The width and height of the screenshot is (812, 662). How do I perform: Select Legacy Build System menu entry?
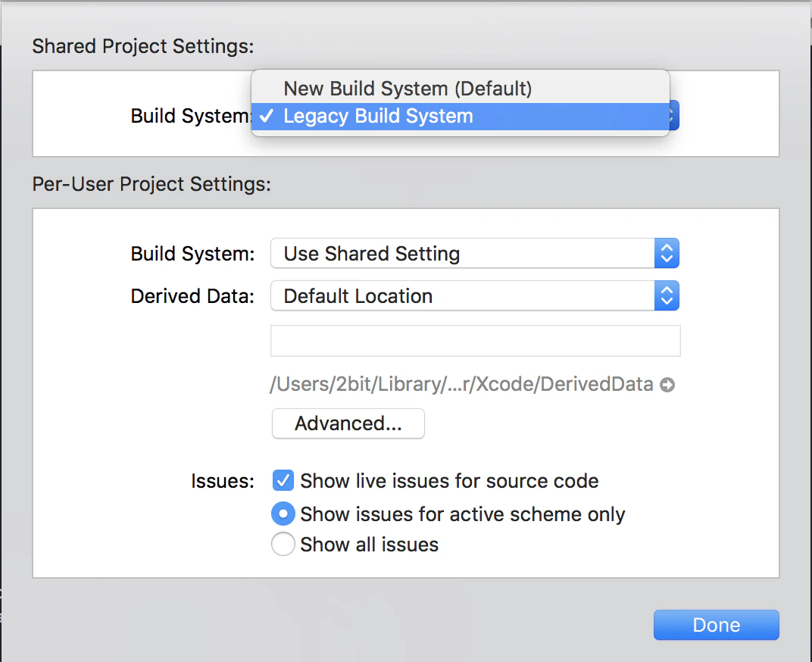coord(460,116)
